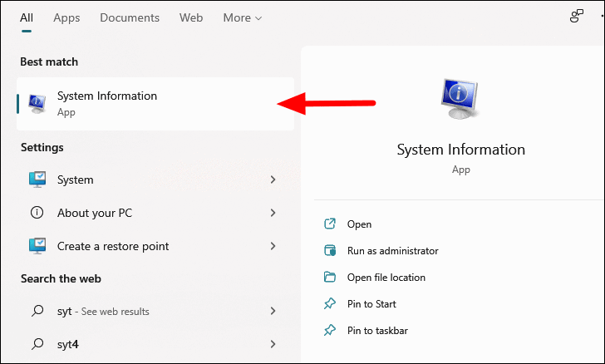
Task: Expand the syt web results chevron
Action: [273, 311]
